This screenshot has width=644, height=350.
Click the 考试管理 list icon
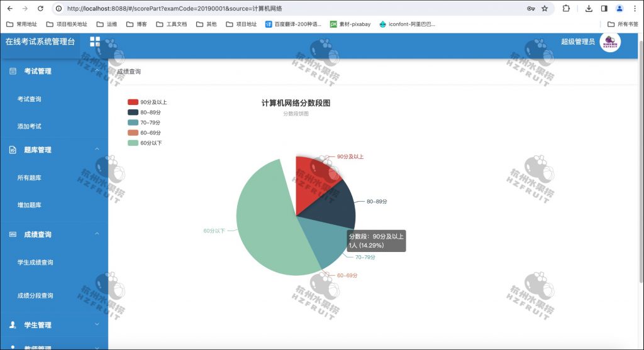point(13,71)
